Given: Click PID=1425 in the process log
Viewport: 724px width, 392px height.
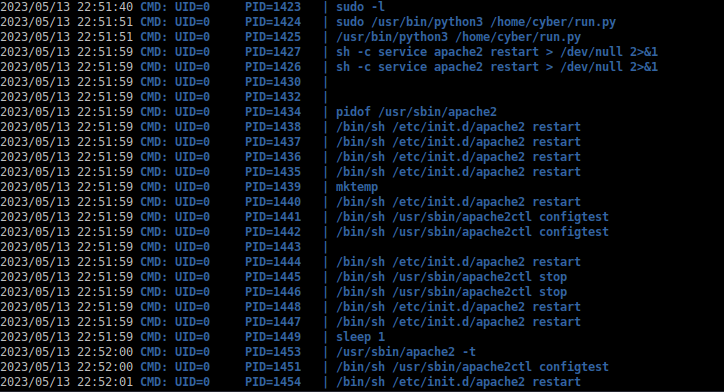Looking at the screenshot, I should tap(273, 37).
